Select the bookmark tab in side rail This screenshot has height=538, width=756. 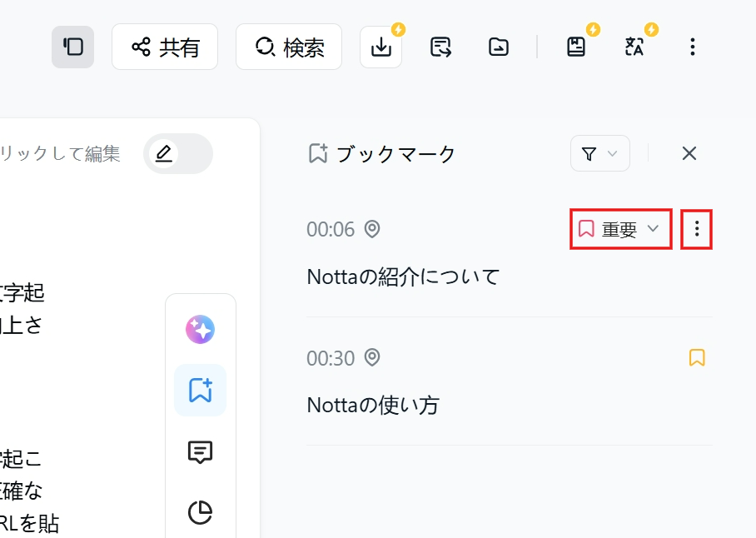point(200,390)
